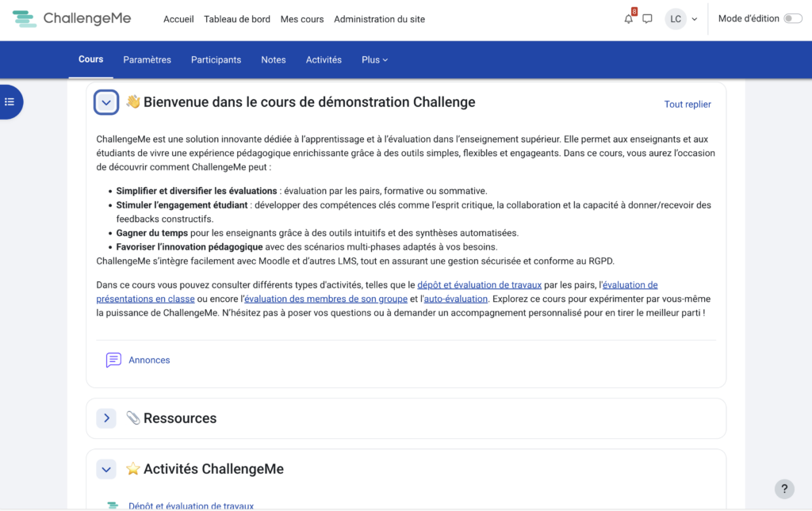Collapse the Bienvenue section
Image resolution: width=812 pixels, height=511 pixels.
click(x=106, y=102)
